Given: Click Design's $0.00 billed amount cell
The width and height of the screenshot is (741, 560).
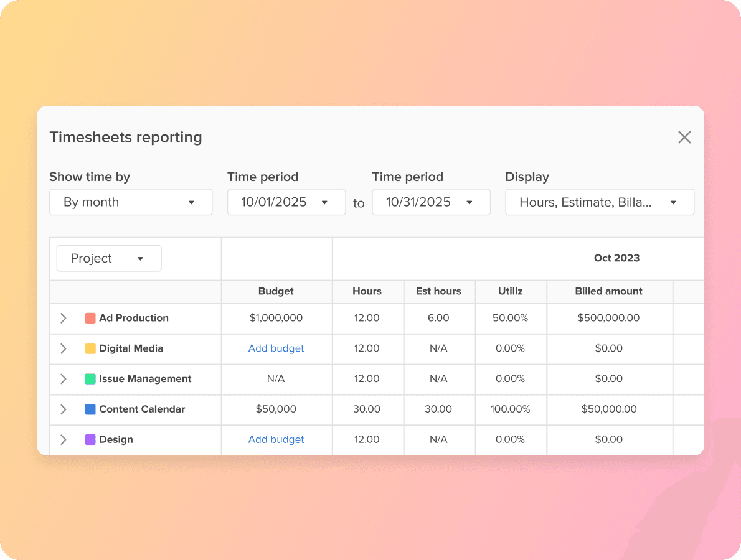Looking at the screenshot, I should pos(609,439).
